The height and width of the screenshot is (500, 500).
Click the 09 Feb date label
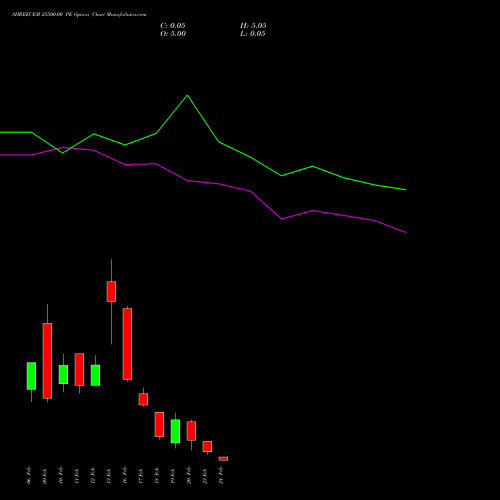click(45, 476)
